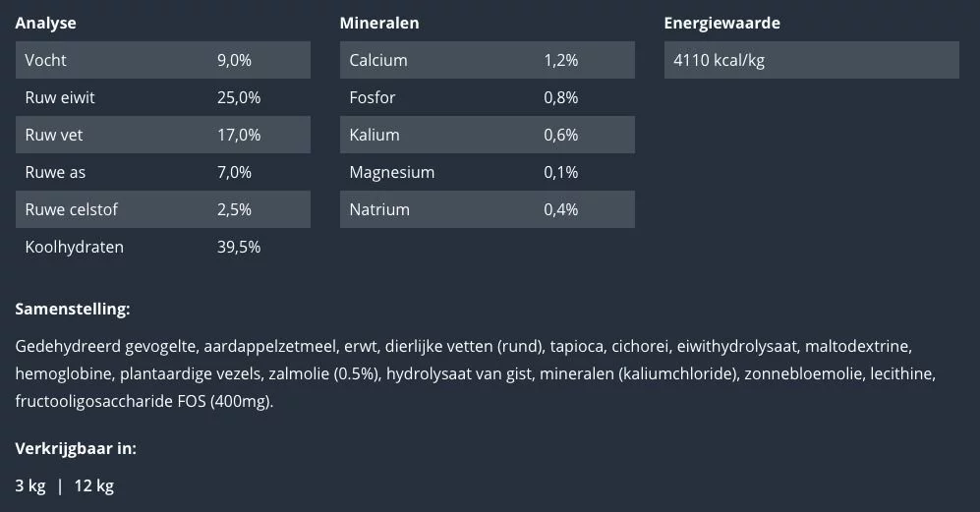Click the Ruw eiwit 25,0% value
Screen dimensions: 980x512
(x=238, y=97)
